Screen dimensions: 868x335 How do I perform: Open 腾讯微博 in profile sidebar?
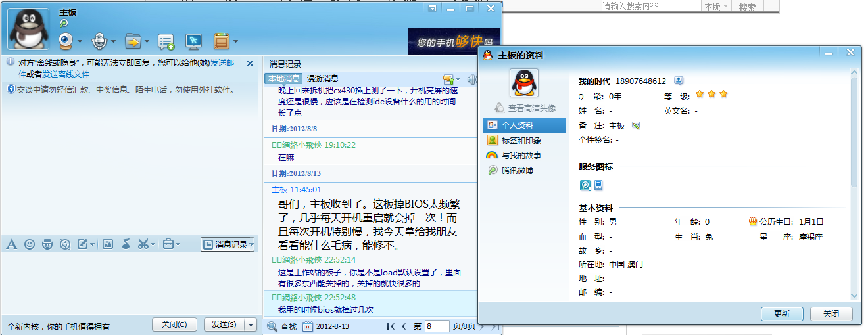point(517,170)
